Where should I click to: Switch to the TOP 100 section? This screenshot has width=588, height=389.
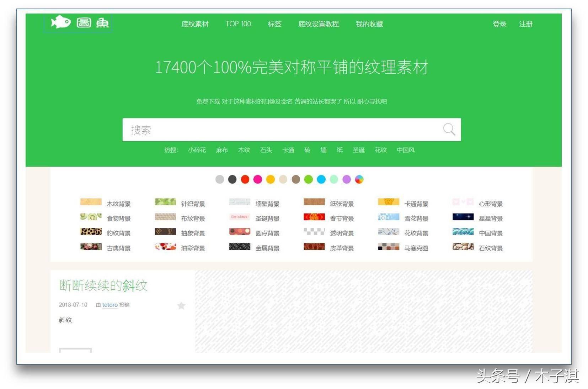pos(238,24)
